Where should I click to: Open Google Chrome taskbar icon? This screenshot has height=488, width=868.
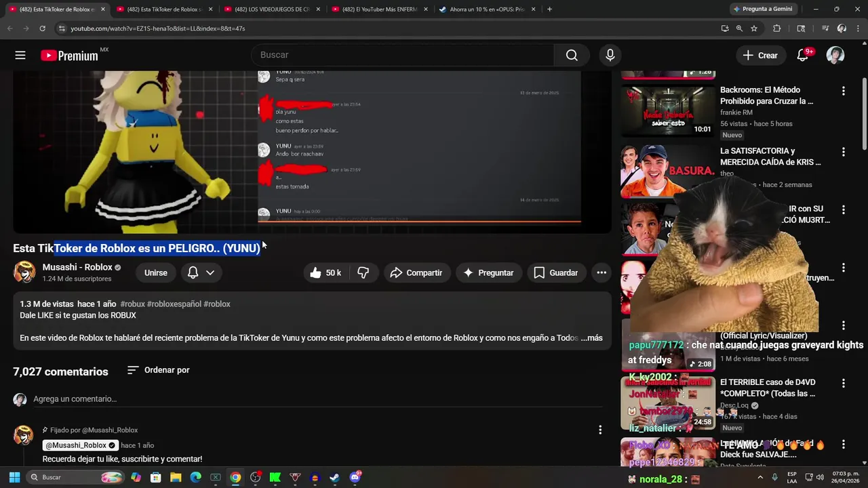click(x=235, y=477)
